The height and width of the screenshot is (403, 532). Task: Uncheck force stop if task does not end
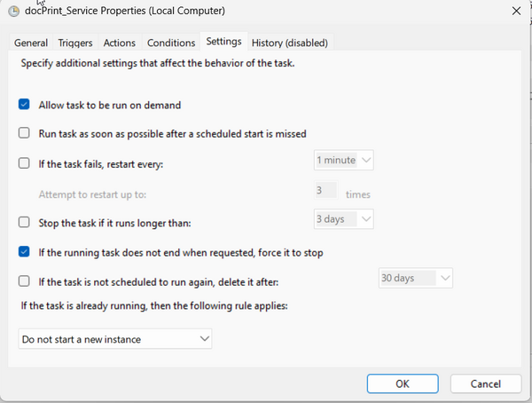[25, 252]
